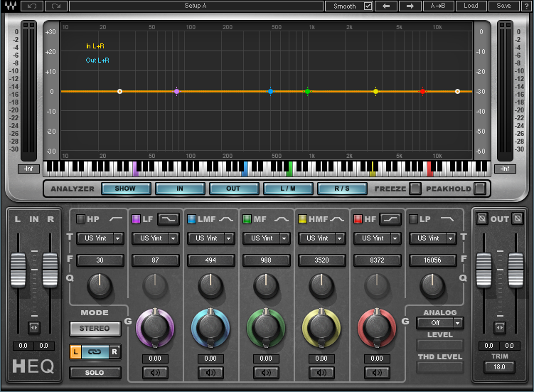Go to next preset arrow
Image resolution: width=534 pixels, height=392 pixels.
410,6
